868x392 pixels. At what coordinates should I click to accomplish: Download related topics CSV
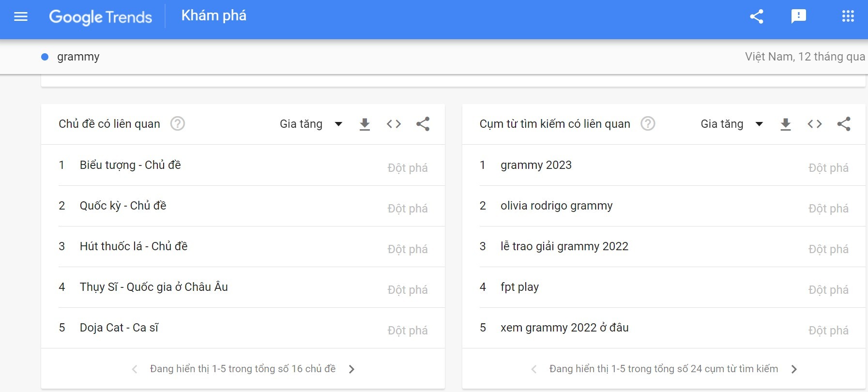point(365,124)
